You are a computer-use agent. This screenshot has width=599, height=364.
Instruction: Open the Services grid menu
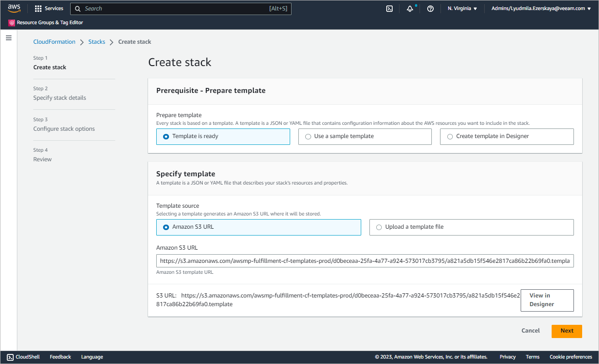(38, 9)
